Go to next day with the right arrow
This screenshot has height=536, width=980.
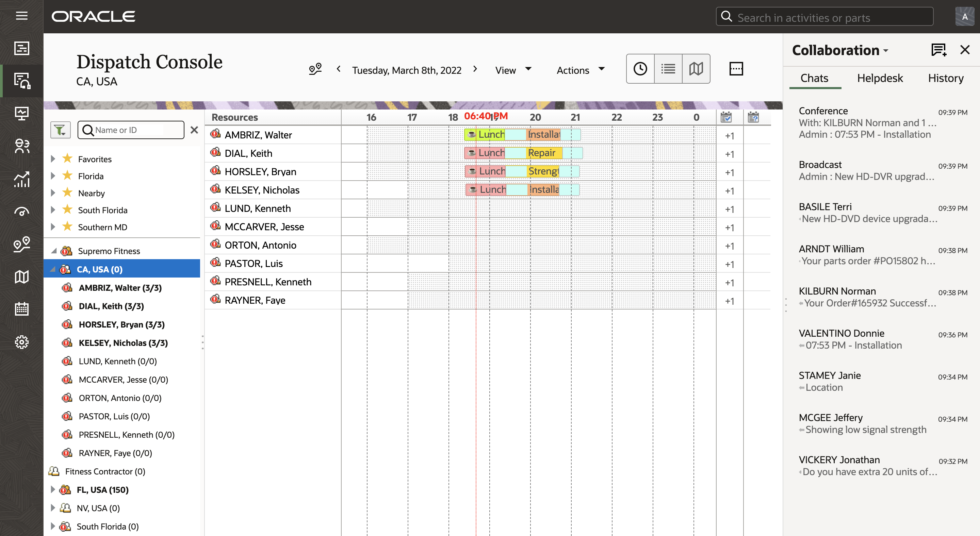(x=475, y=69)
